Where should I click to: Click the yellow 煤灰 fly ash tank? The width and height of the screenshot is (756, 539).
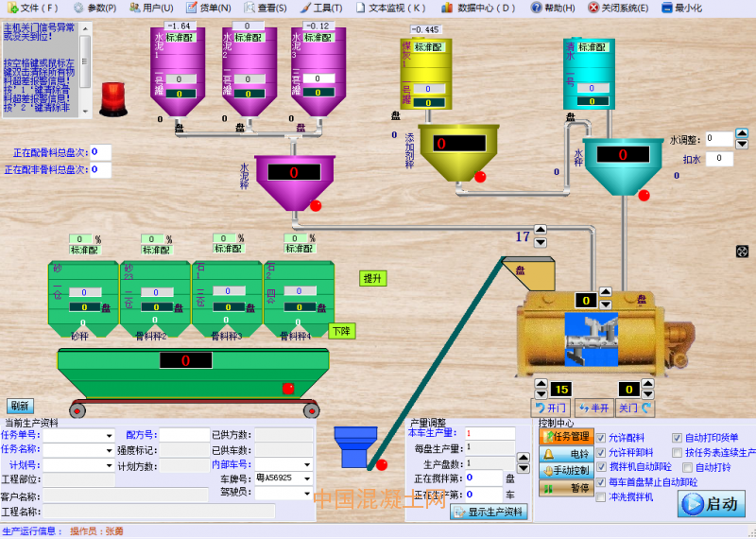pos(426,74)
